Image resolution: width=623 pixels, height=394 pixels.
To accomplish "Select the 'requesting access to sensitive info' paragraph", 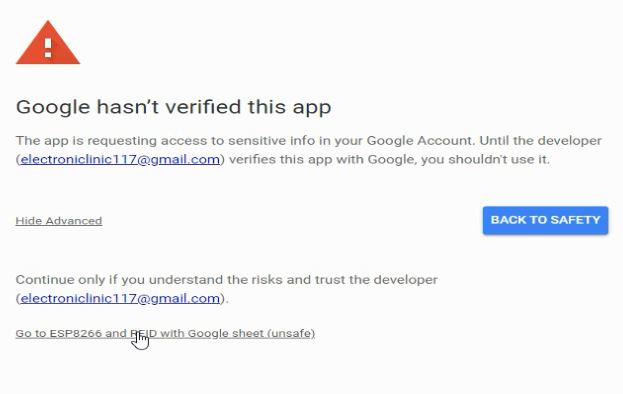I will pyautogui.click(x=309, y=150).
